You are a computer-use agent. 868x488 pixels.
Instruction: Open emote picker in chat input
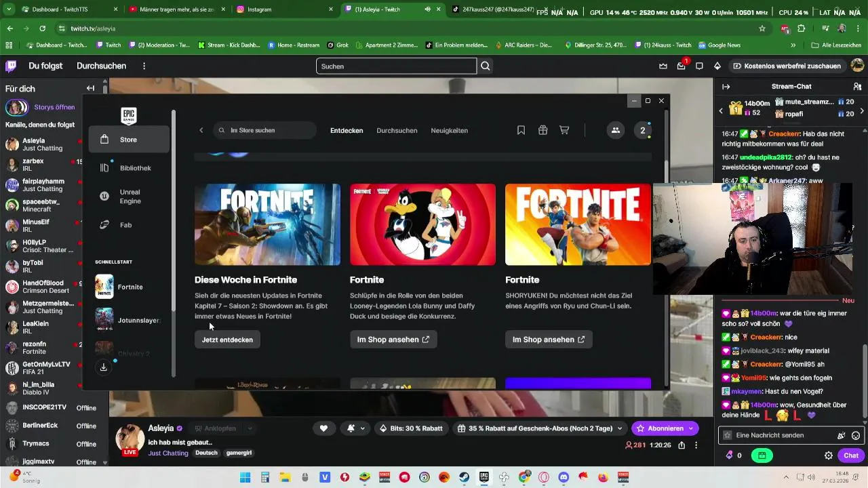[x=856, y=435]
